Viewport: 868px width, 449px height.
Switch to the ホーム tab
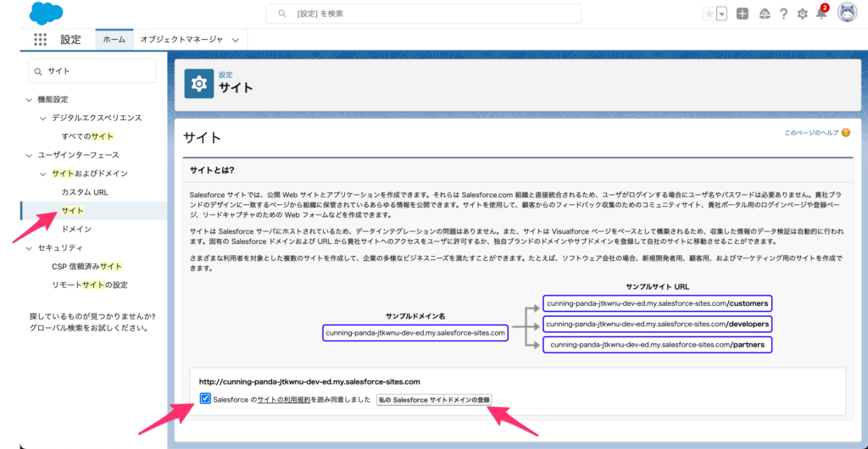[114, 40]
